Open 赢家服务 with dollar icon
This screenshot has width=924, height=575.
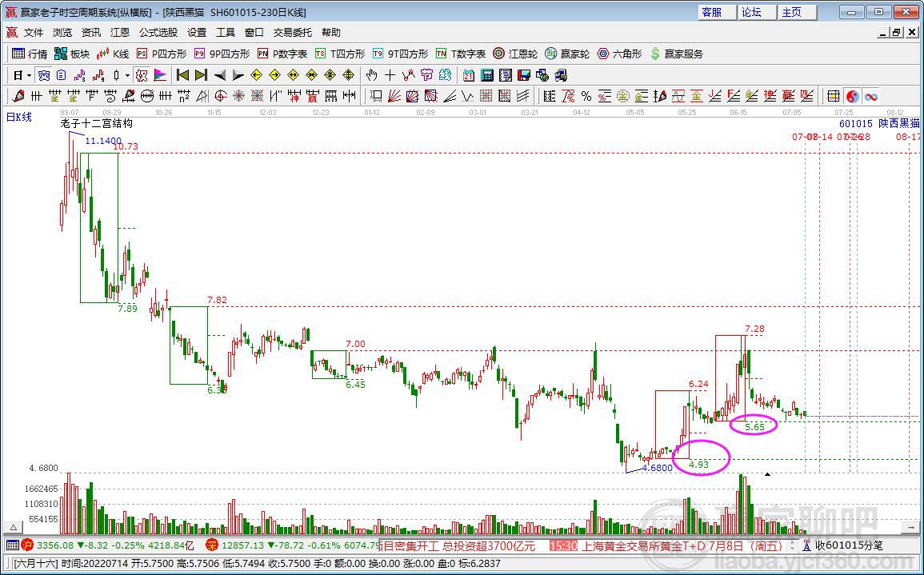tap(677, 54)
